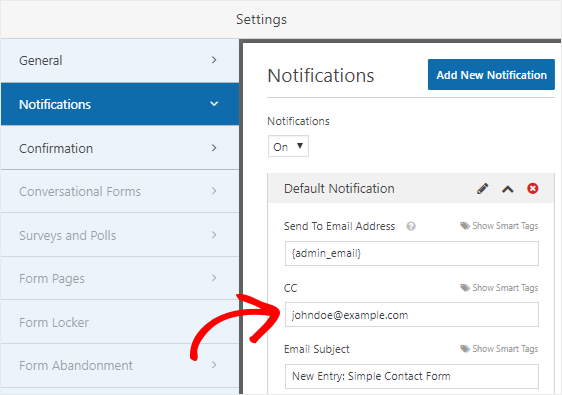Click the tag icon beside Email Subject Smart Tags

tap(465, 349)
